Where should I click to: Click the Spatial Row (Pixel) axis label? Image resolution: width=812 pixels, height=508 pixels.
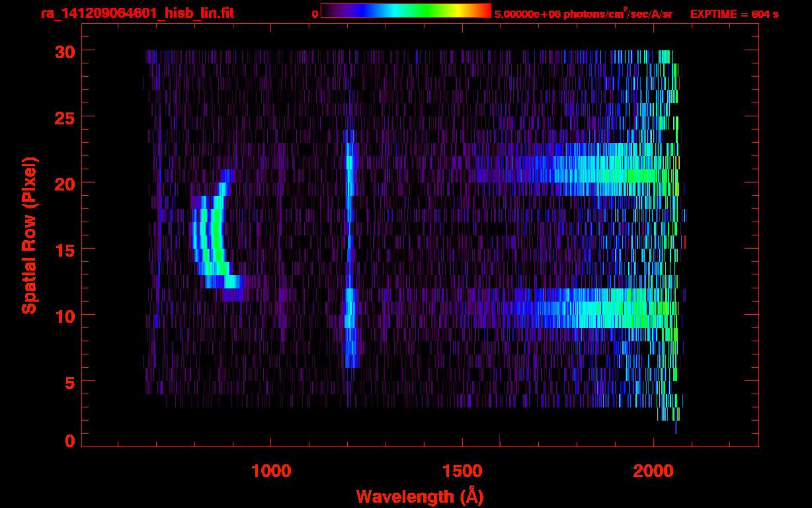(x=30, y=235)
